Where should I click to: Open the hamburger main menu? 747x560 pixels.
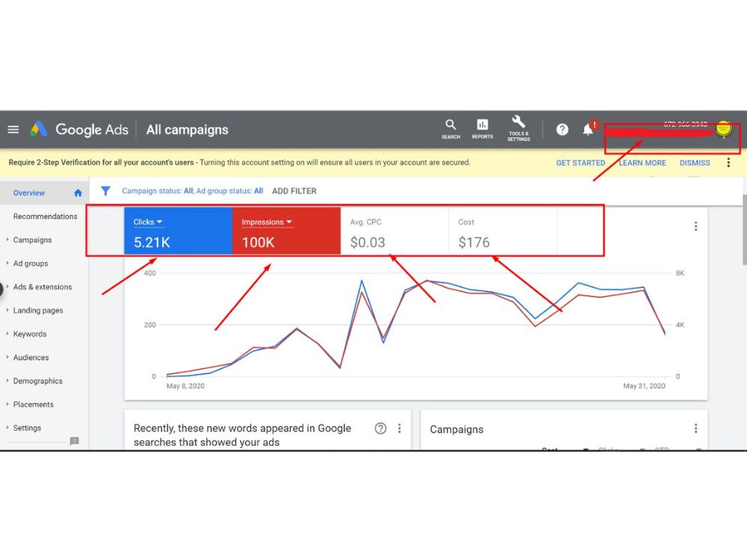coord(13,129)
